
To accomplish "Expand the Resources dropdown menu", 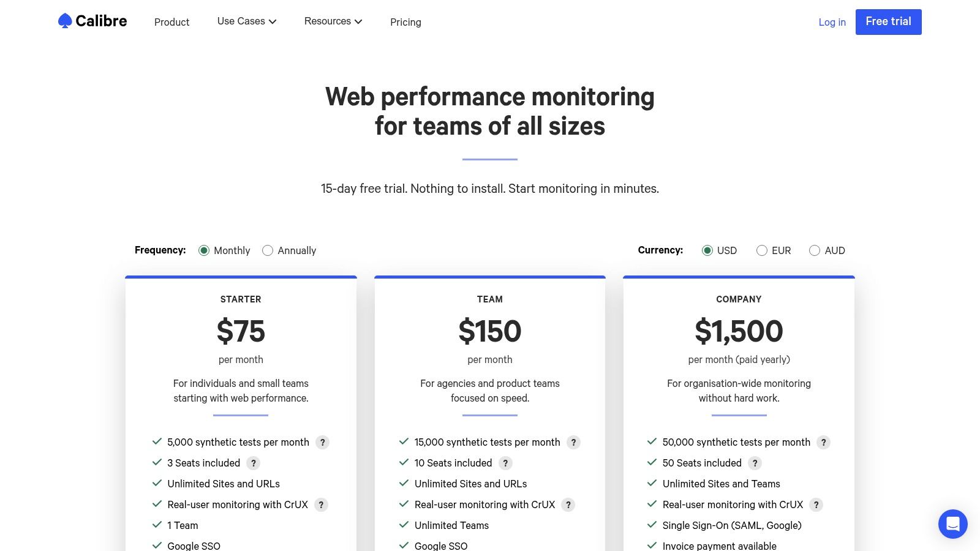I will coord(333,21).
